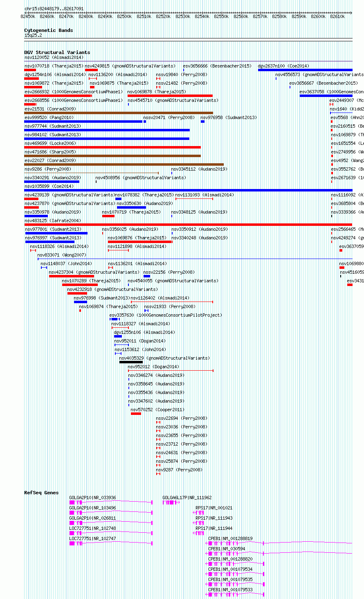Open variant nsv9287 (Perry2008)
The image size is (364, 599).
(179, 470)
